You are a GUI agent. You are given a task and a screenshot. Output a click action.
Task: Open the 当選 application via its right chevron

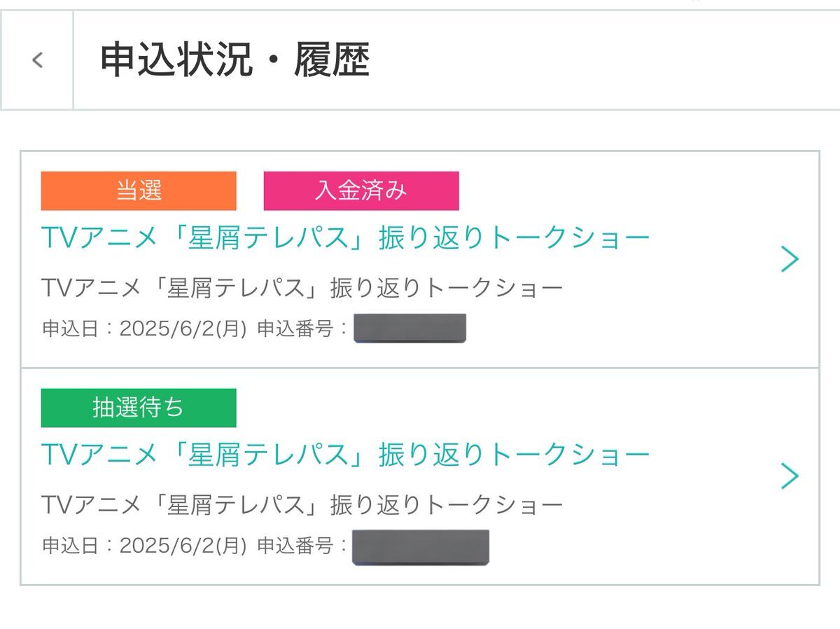790,260
